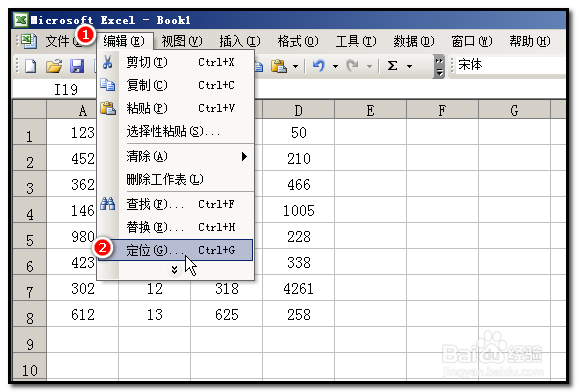The width and height of the screenshot is (577, 392).
Task: Open the 编辑(E) menu
Action: click(x=124, y=41)
